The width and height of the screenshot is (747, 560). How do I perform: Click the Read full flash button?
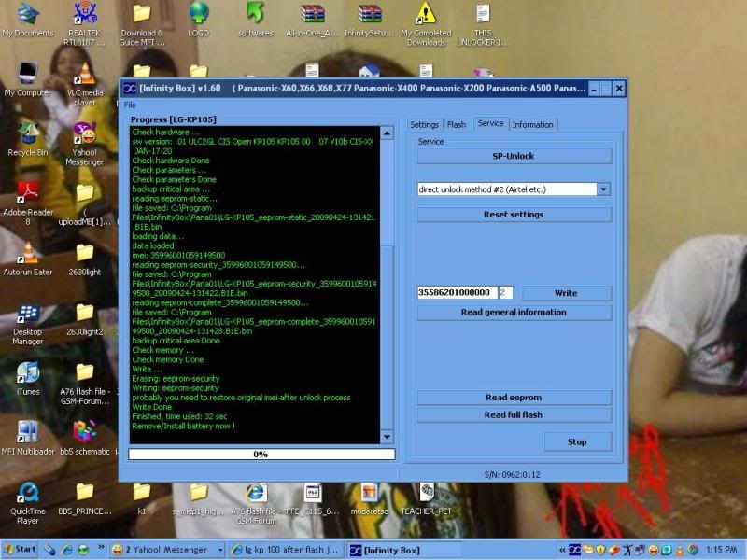pos(514,414)
